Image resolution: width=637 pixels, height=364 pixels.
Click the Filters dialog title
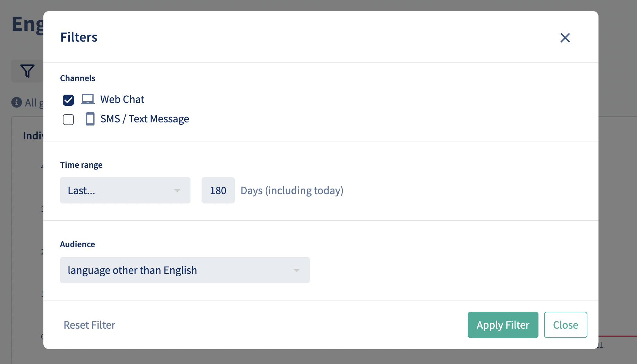coord(79,37)
